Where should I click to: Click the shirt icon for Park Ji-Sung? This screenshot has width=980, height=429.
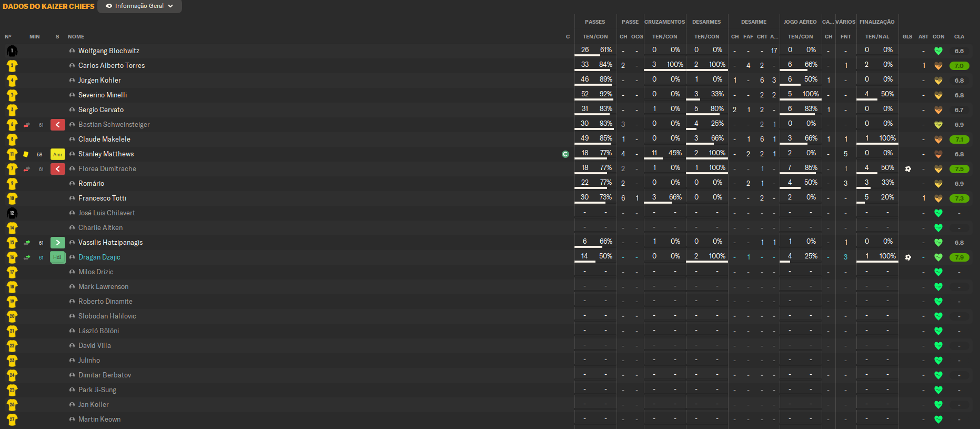coord(12,390)
